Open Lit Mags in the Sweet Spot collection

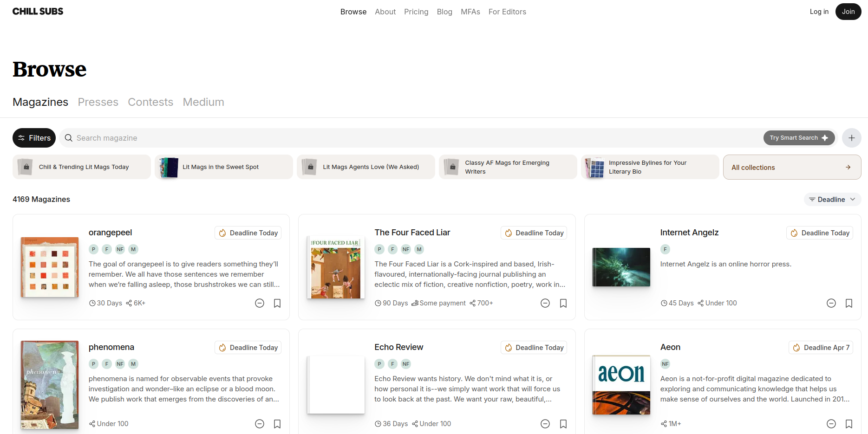coord(224,167)
